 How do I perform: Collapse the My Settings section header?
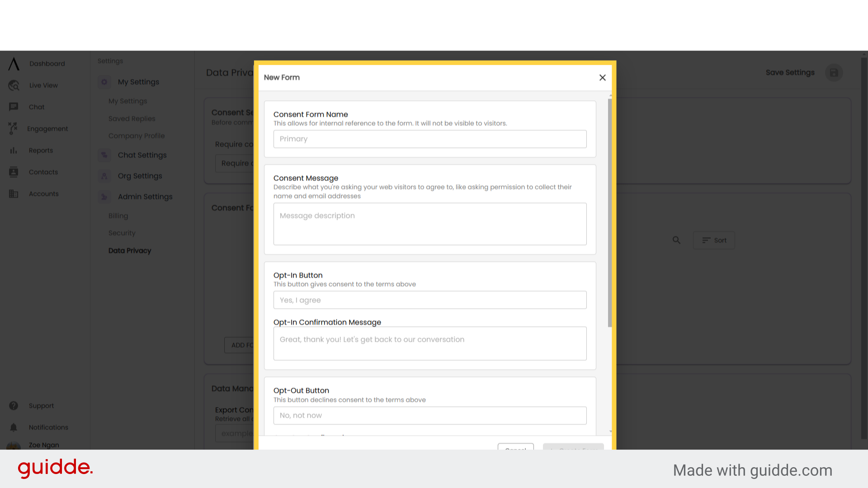click(x=138, y=82)
